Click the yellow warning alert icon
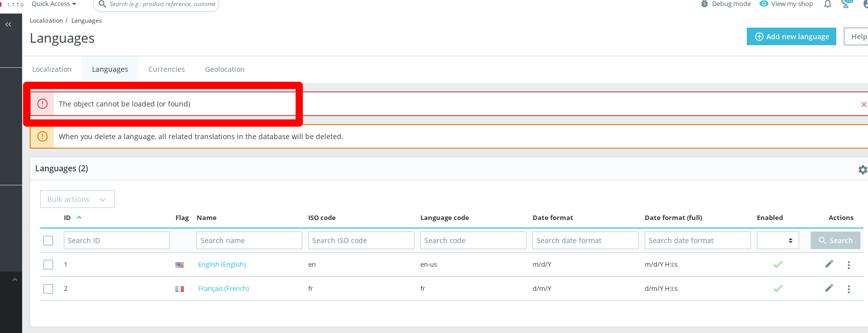Viewport: 868px width, 333px height. (42, 136)
